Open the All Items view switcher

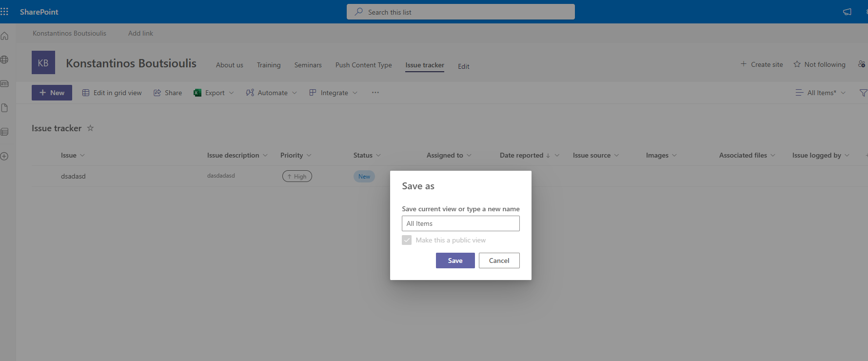(821, 93)
